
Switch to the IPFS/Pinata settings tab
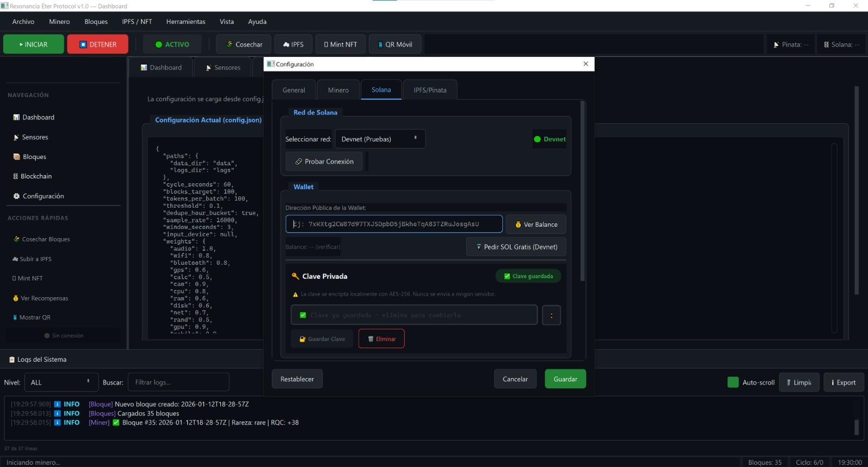[430, 90]
